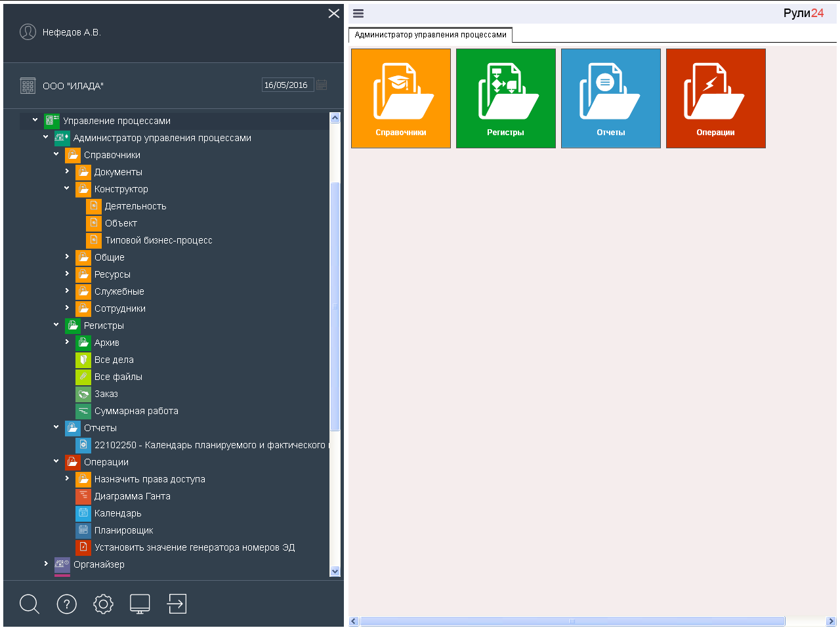Viewport: 840px width, 630px height.
Task: Expand the Сотрудники folder
Action: tap(67, 308)
